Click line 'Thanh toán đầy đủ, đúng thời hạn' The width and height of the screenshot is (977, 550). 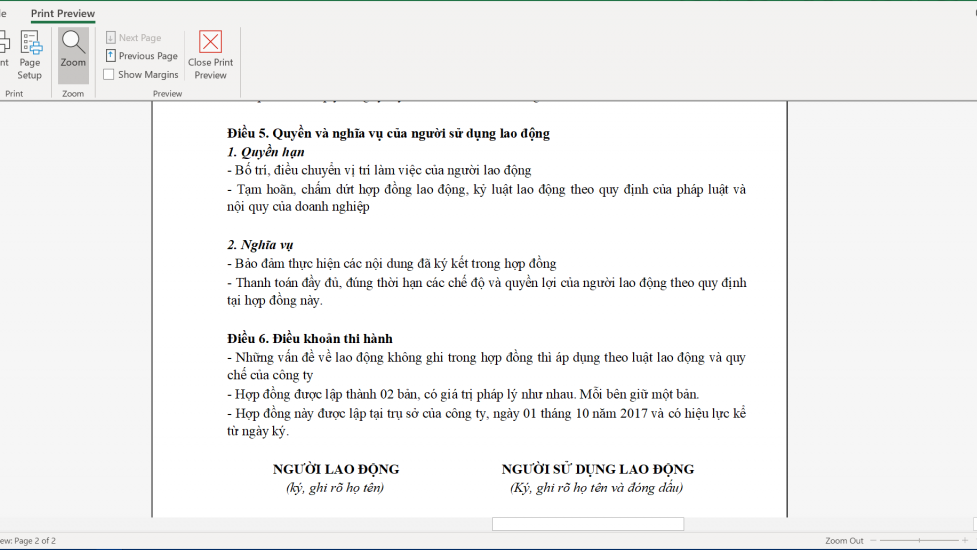tap(486, 292)
